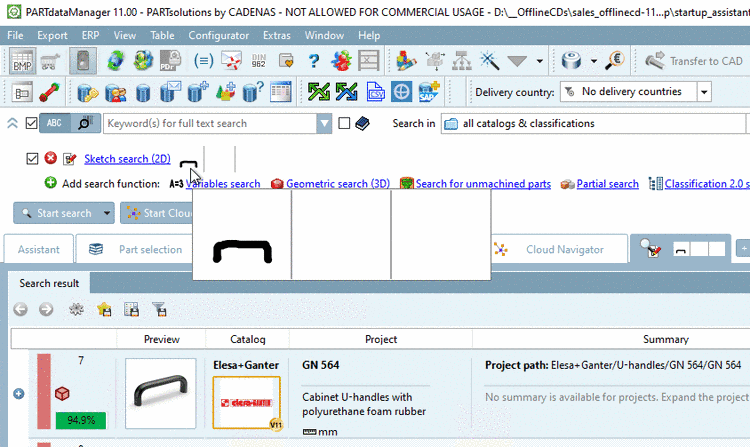Screen dimensions: 750x447
Task: Open the Start search dropdown arrow
Action: click(x=107, y=213)
